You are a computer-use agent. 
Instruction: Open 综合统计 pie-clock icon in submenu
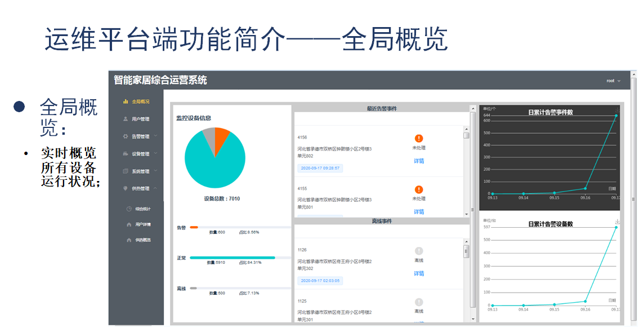(x=129, y=209)
